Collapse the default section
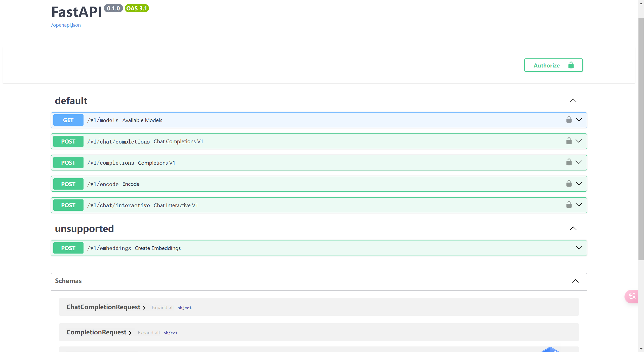 573,100
